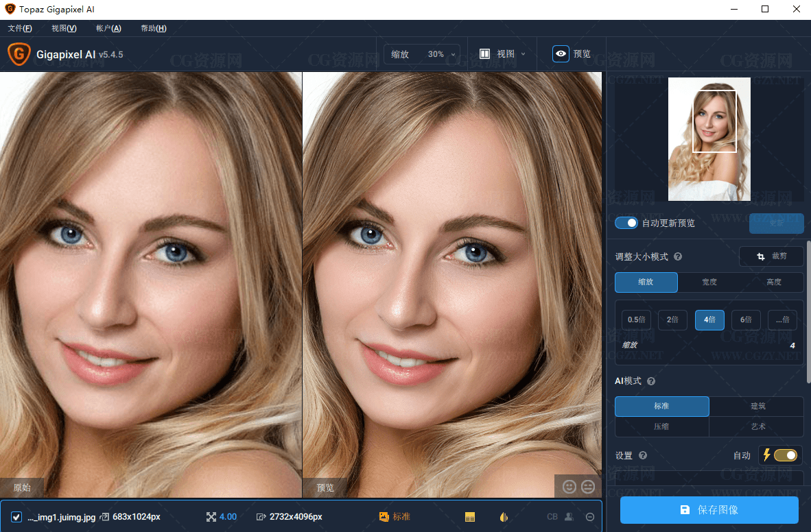Viewport: 811px width, 532px height.
Task: Click the portrait thumbnail in navigator
Action: pos(709,139)
